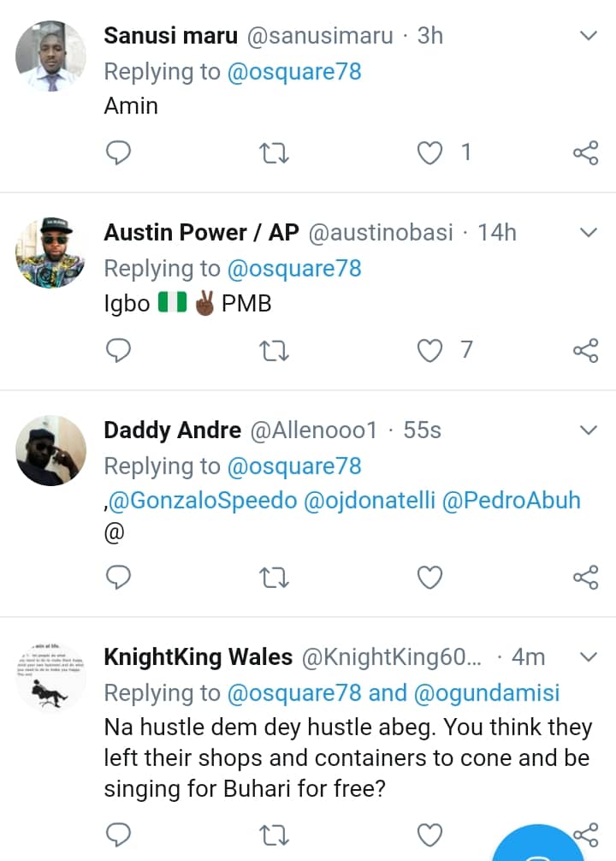Expand options arrow on Austin Power's tweet
This screenshot has height=861, width=616.
[x=588, y=233]
